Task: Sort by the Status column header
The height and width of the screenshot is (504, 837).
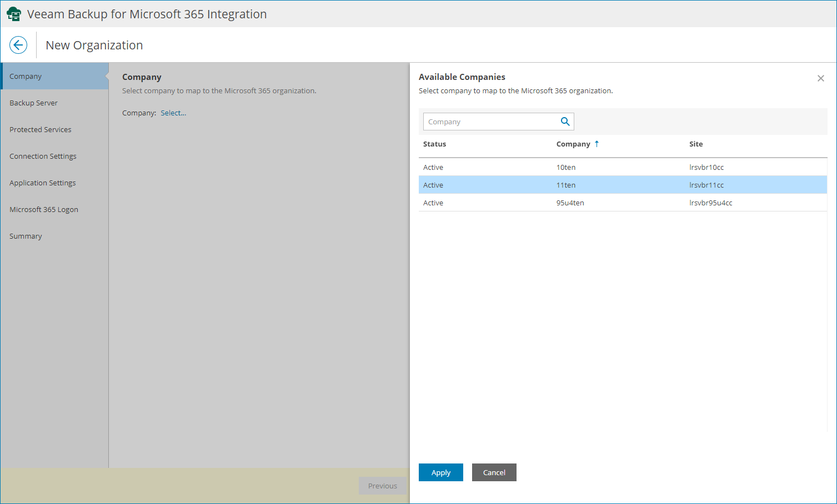Action: click(434, 144)
